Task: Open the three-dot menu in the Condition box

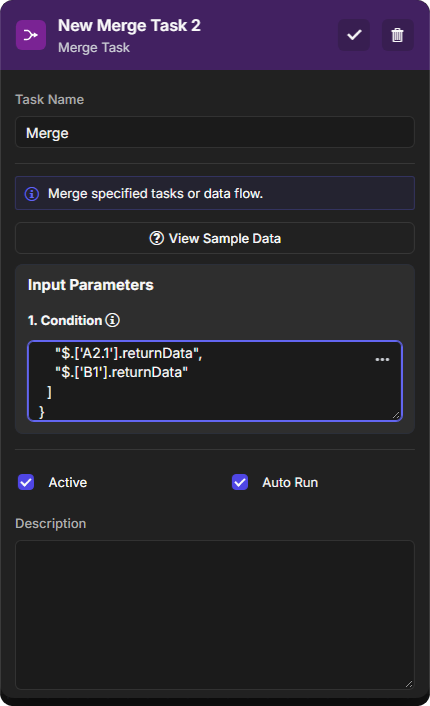Action: (x=382, y=359)
